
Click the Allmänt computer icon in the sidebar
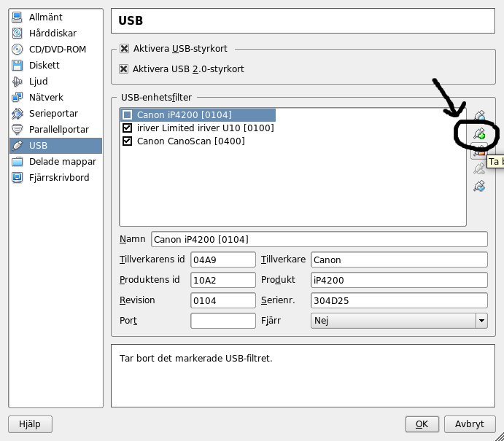click(x=17, y=17)
